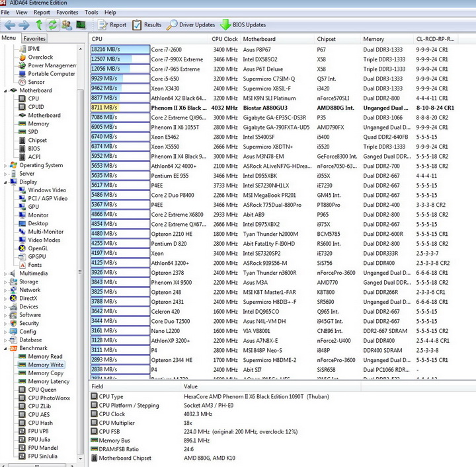Click the Back arrow toolbar icon
The image size is (476, 467).
(10, 25)
